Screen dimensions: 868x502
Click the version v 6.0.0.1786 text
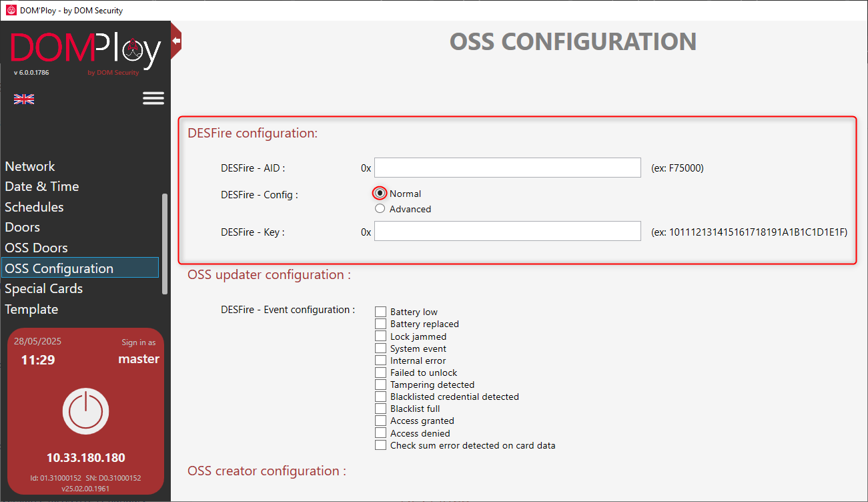pos(31,73)
